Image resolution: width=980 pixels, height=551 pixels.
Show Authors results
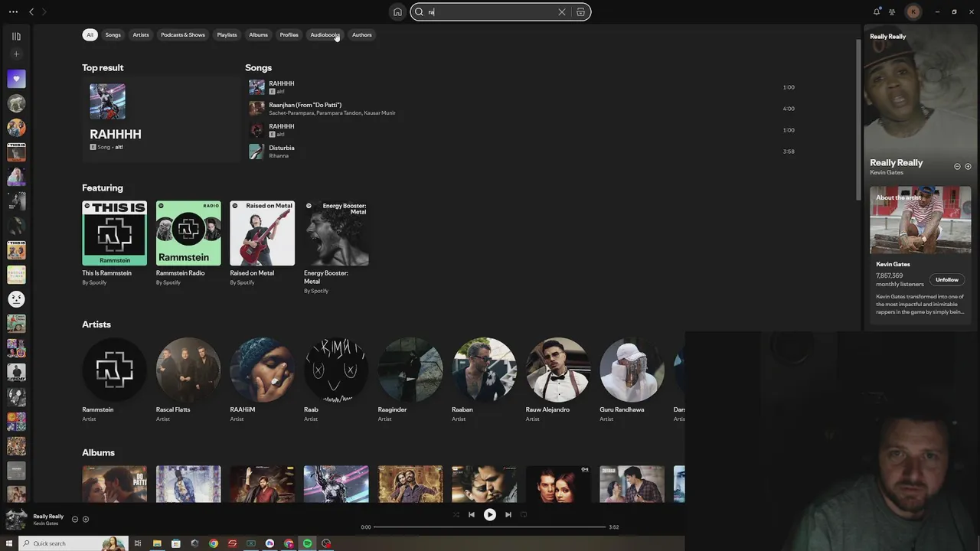click(361, 34)
